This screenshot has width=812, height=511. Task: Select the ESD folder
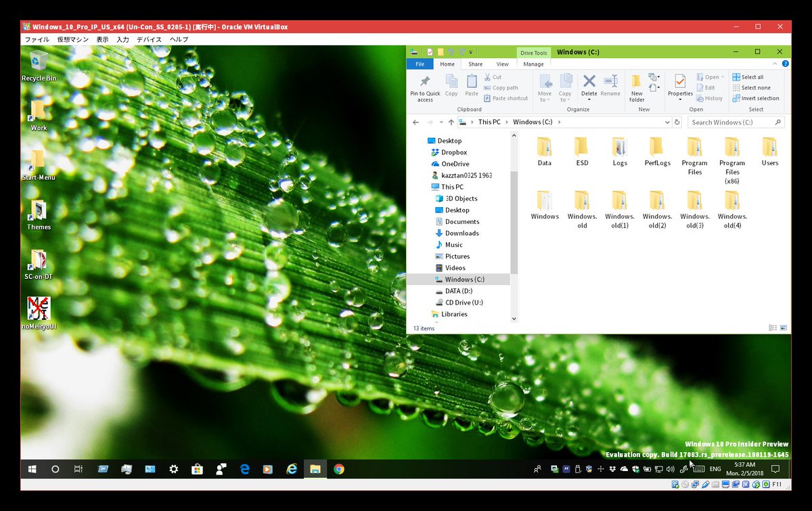click(x=582, y=151)
